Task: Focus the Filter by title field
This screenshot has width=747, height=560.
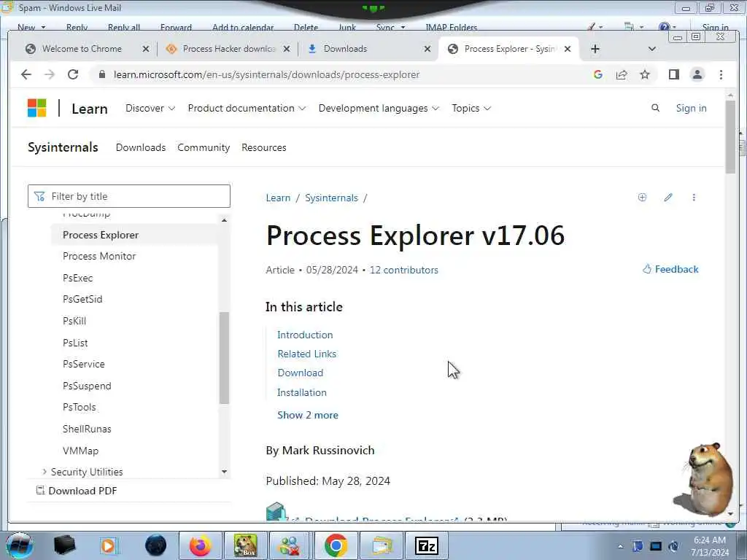Action: coord(128,196)
